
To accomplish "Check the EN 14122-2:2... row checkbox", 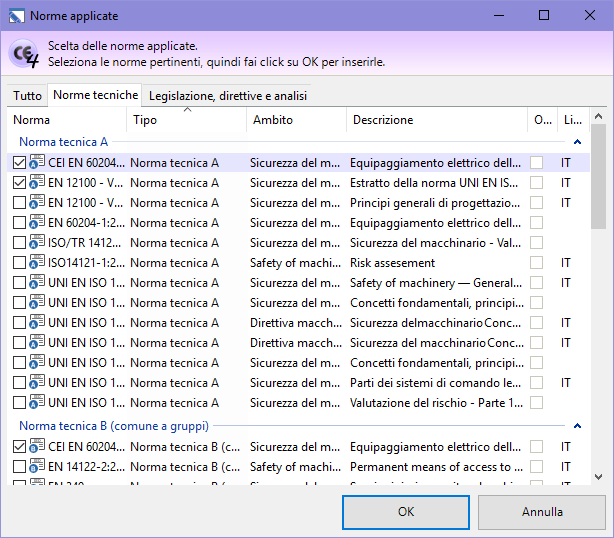I will point(19,466).
